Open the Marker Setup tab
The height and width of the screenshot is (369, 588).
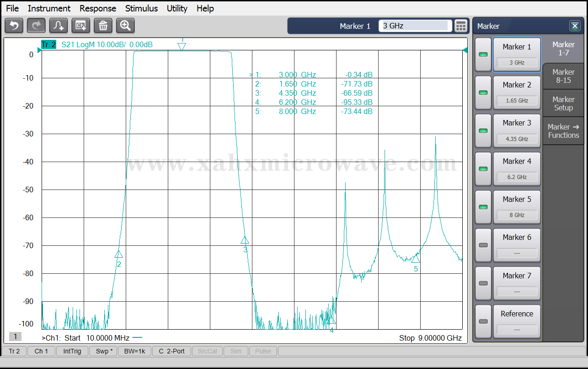click(563, 103)
